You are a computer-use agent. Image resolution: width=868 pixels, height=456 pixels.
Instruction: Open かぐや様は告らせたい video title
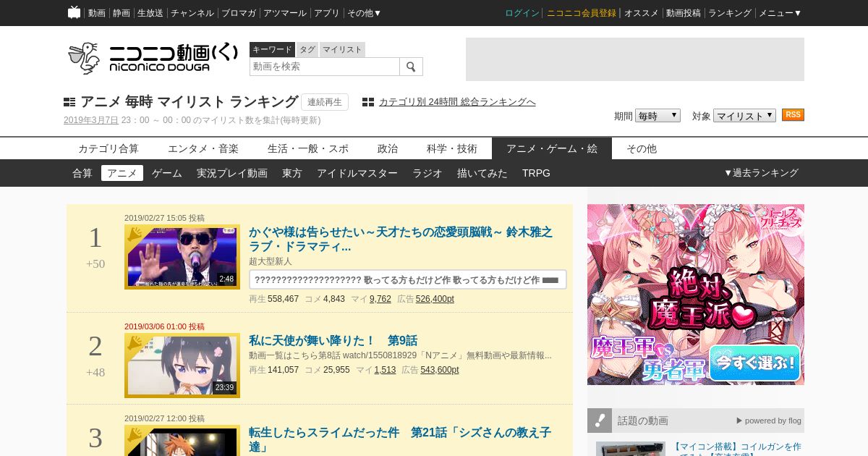coord(401,239)
